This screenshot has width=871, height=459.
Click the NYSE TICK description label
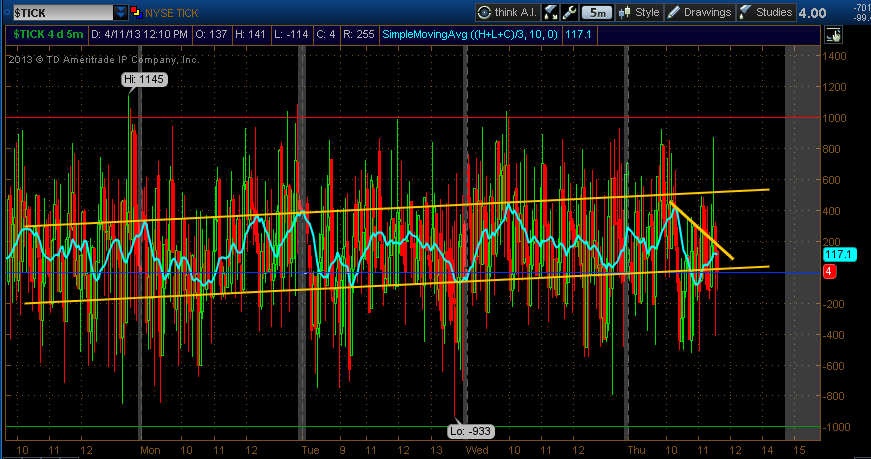click(172, 13)
